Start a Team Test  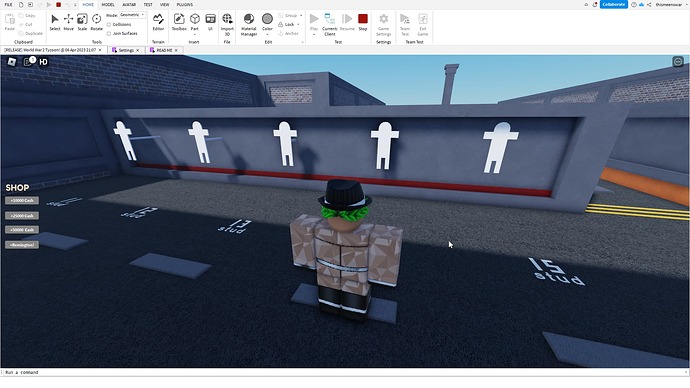(x=405, y=24)
